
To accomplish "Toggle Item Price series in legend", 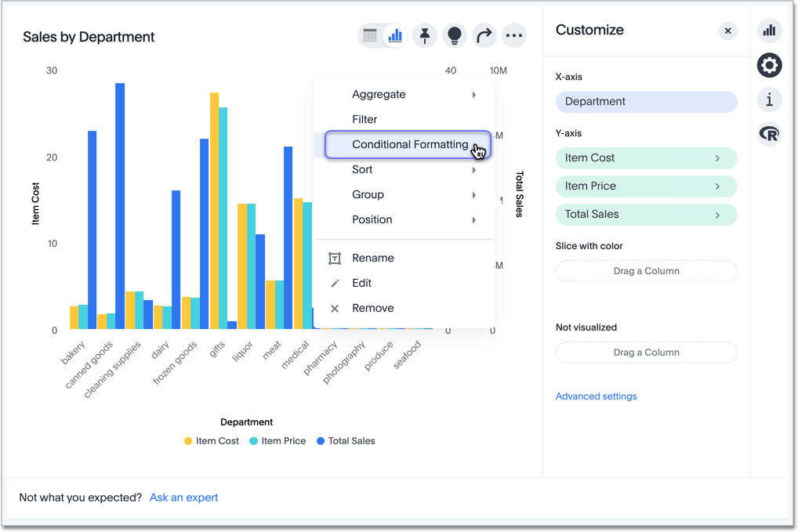I will coord(277,441).
